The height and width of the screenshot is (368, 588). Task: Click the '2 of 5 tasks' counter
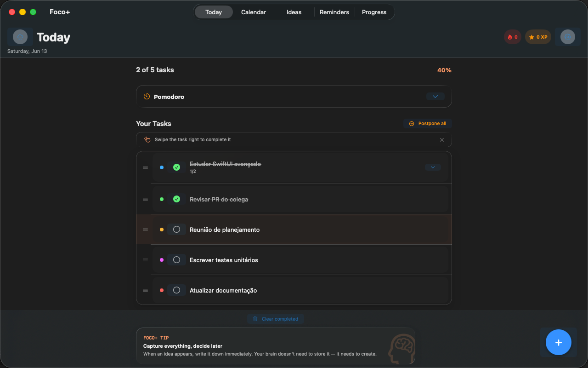pyautogui.click(x=155, y=70)
